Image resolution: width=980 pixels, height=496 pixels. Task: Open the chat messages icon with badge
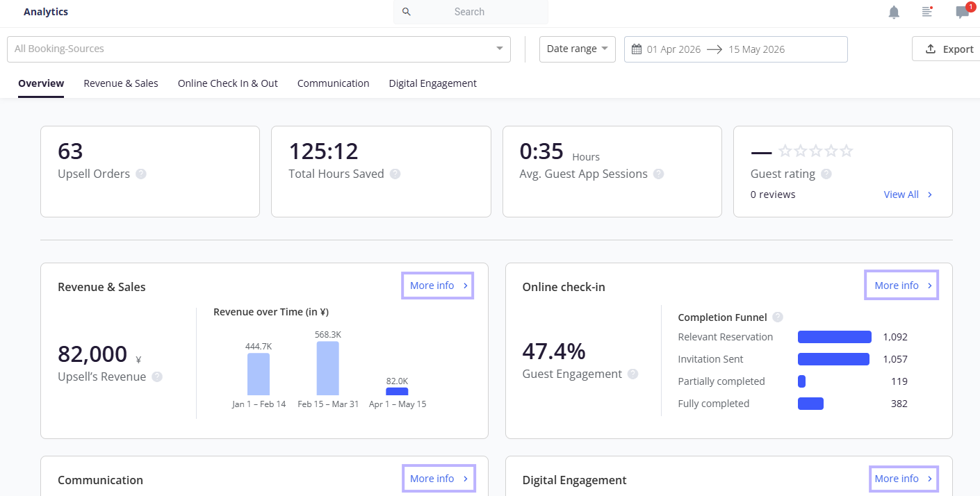click(x=963, y=12)
